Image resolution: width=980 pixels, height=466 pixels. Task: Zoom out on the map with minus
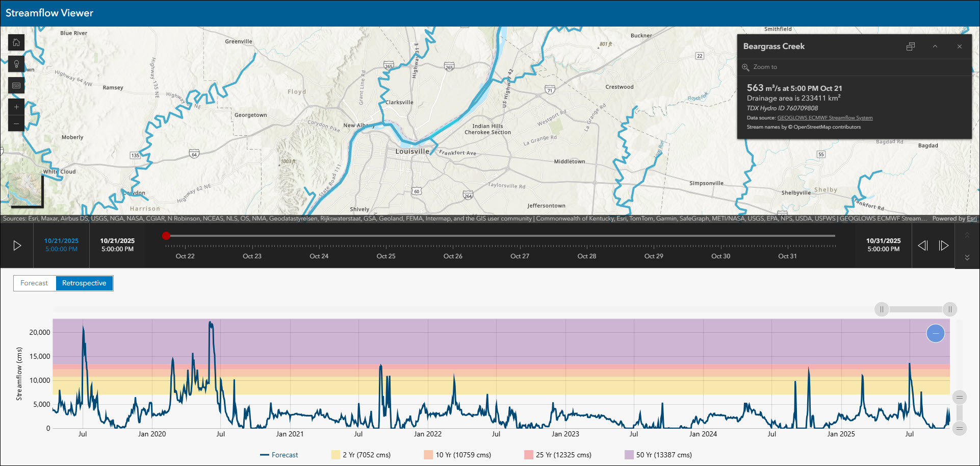[x=16, y=124]
